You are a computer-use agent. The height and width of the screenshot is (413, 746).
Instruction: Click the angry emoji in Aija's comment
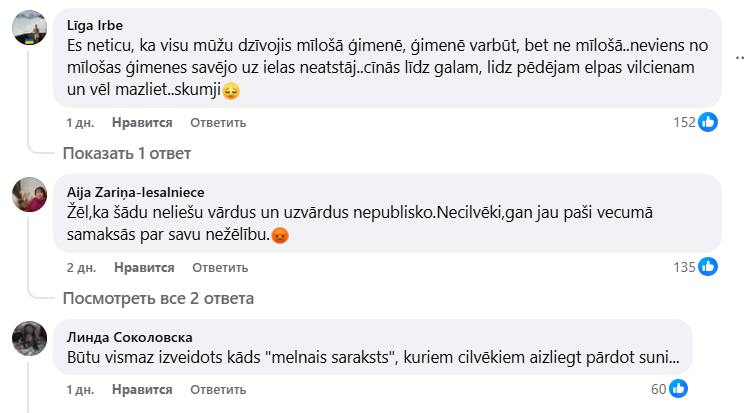tap(281, 236)
